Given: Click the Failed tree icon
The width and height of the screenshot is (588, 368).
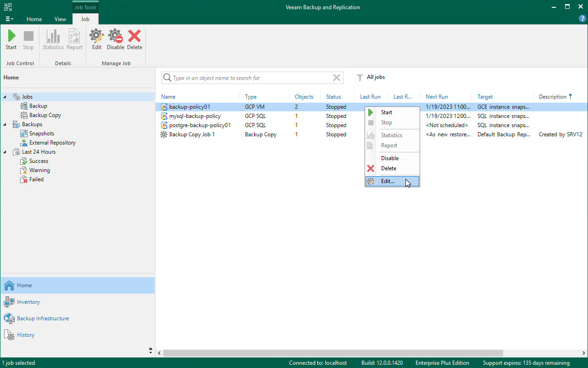Looking at the screenshot, I should click(x=24, y=179).
